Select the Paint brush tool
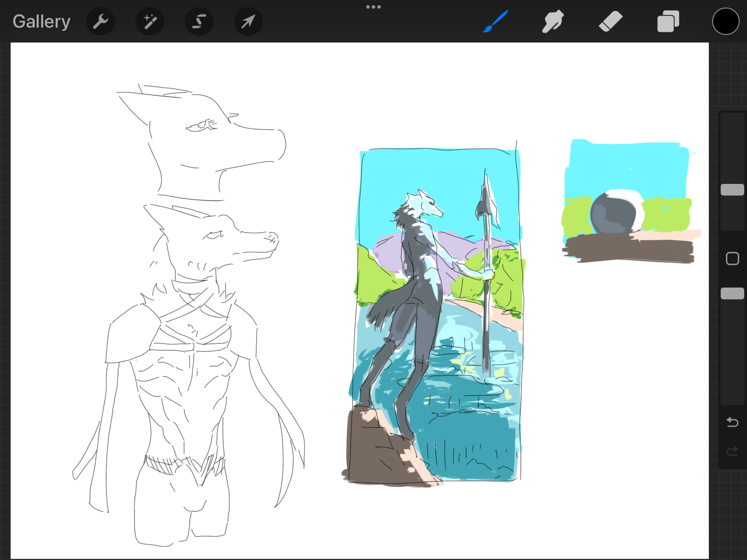The width and height of the screenshot is (747, 560). 496,21
